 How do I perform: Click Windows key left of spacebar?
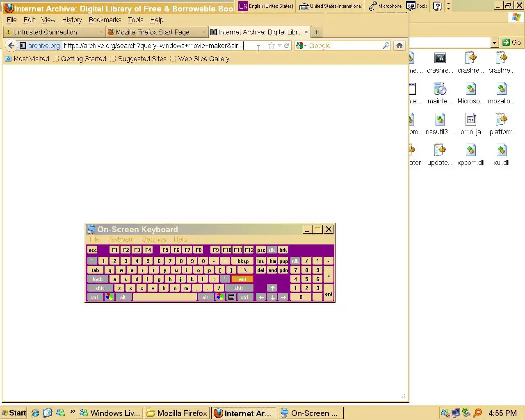(x=109, y=297)
